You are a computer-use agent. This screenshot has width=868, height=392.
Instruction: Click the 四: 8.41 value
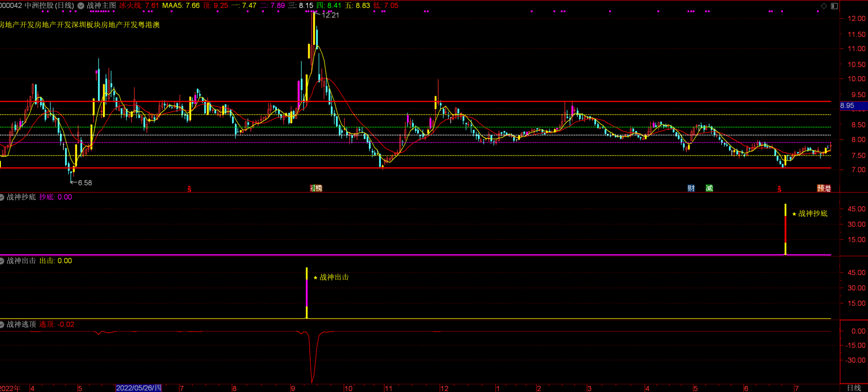[x=329, y=5]
